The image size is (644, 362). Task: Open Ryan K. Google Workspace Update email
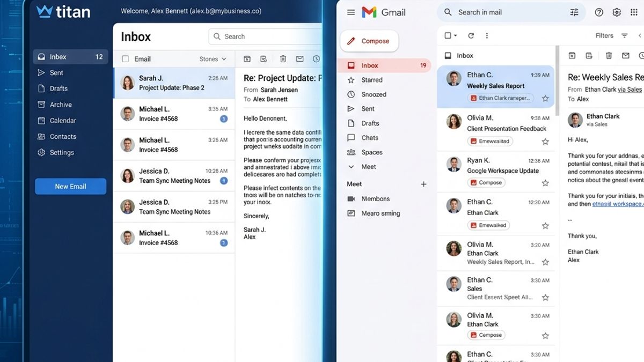click(x=496, y=172)
